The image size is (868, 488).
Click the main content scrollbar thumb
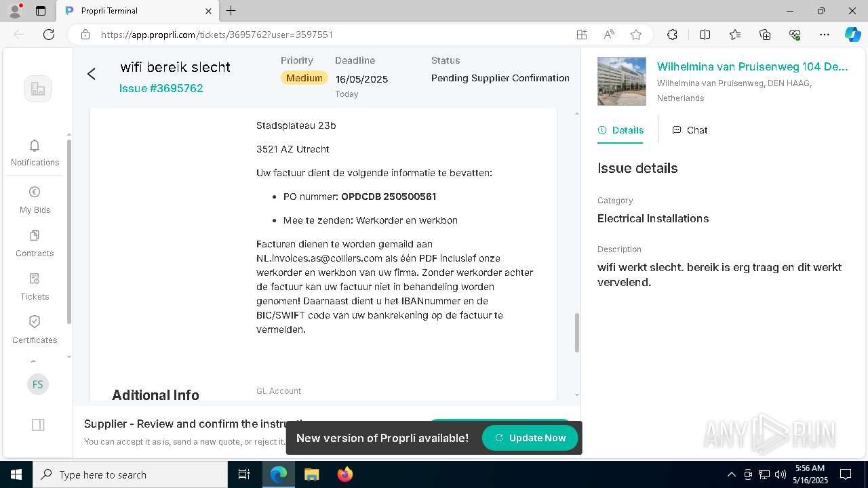click(577, 333)
